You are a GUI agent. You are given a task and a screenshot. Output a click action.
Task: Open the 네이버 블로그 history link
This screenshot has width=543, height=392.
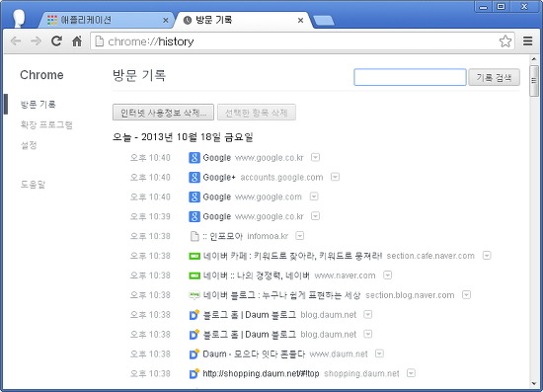click(x=281, y=295)
